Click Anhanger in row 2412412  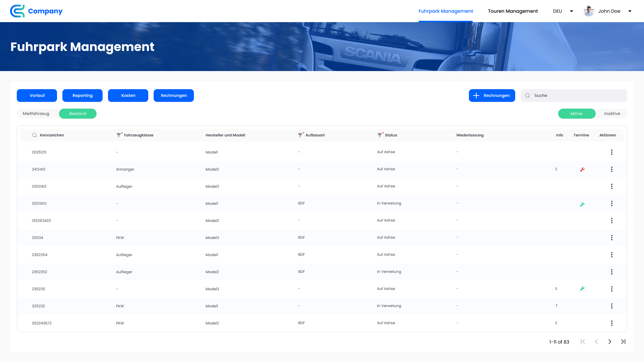click(125, 169)
